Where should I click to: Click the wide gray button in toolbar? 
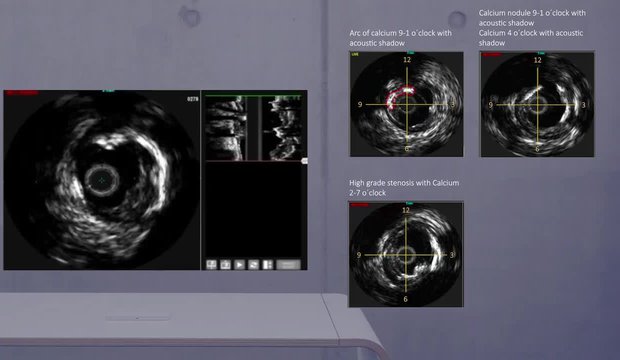tap(288, 265)
